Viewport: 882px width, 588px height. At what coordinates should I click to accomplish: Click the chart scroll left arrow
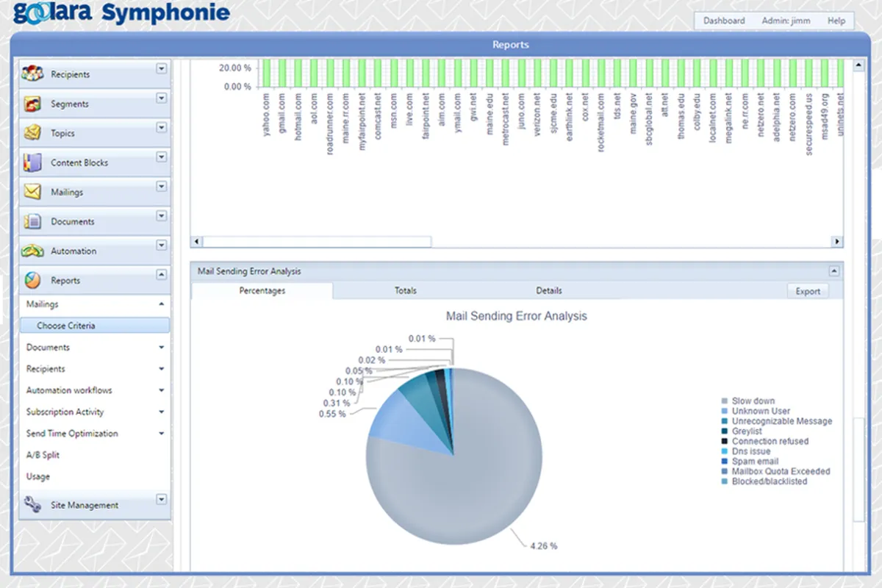196,242
